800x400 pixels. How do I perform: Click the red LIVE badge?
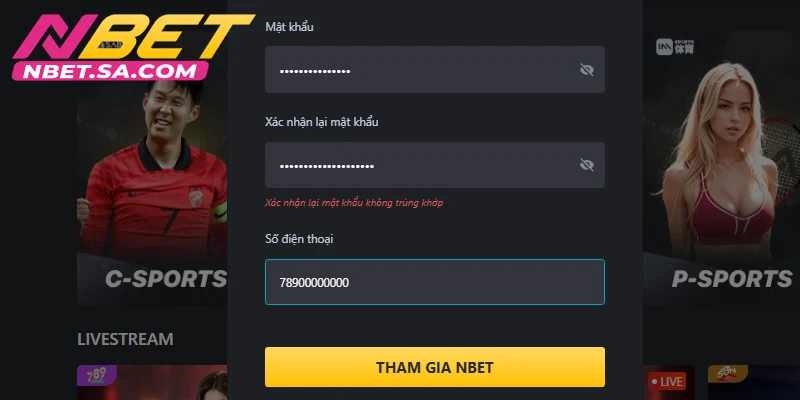point(666,382)
